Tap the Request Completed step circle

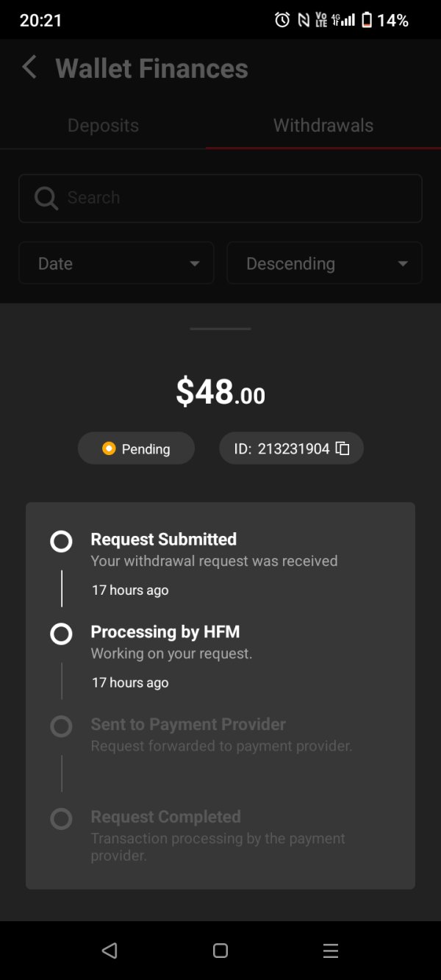61,819
